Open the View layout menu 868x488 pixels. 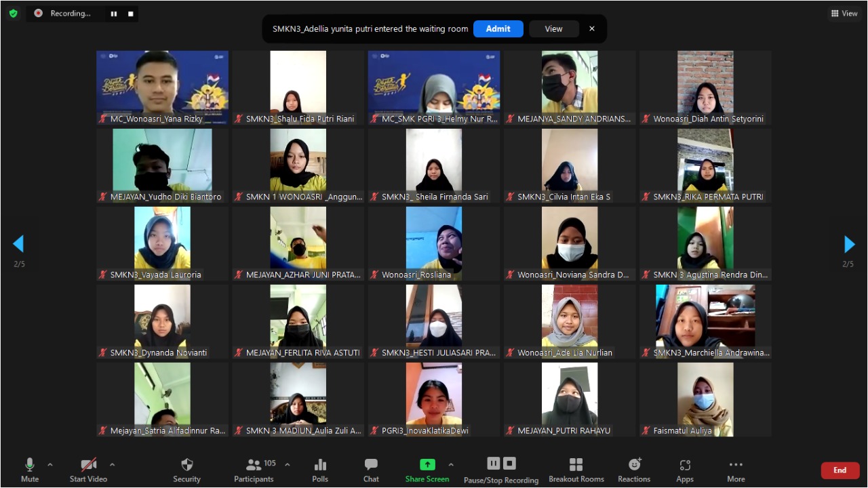[844, 13]
